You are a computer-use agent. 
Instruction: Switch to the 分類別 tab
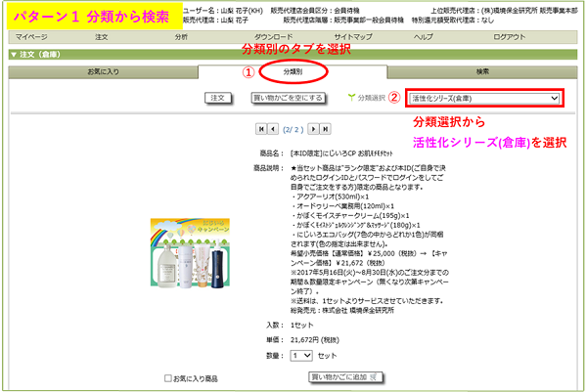click(293, 72)
